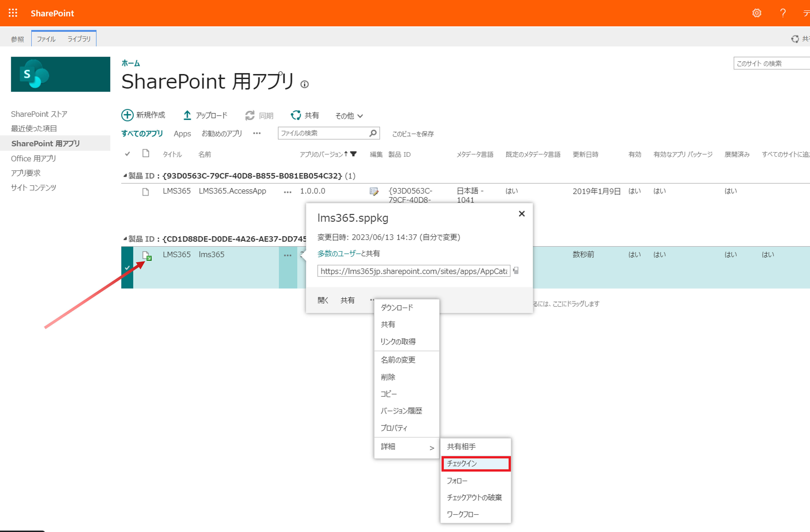810x532 pixels.
Task: Toggle the select-all checkmark header
Action: (x=127, y=154)
